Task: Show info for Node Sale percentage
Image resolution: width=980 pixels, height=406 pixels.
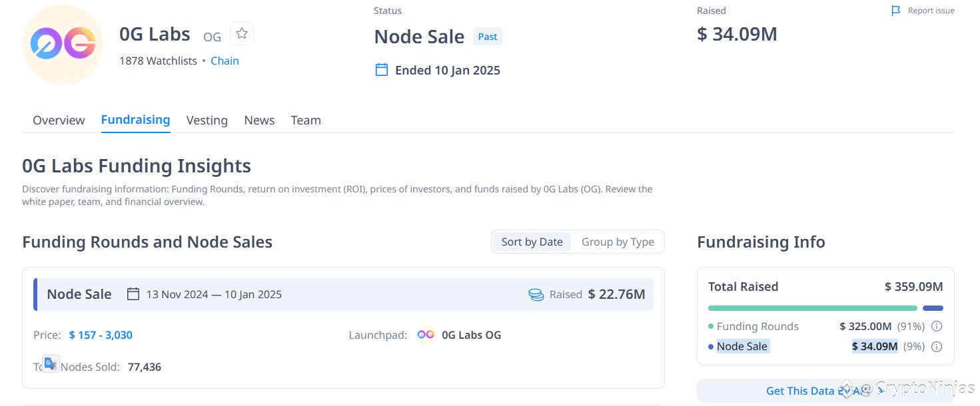Action: coord(936,347)
